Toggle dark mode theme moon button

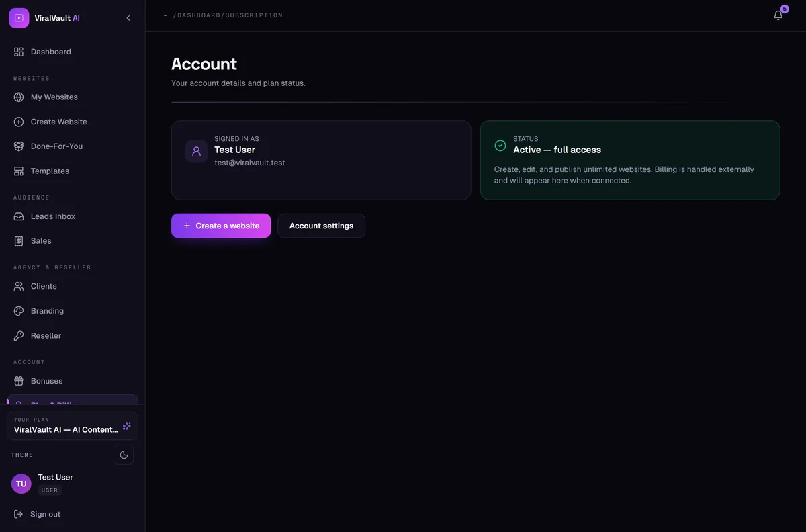(124, 455)
